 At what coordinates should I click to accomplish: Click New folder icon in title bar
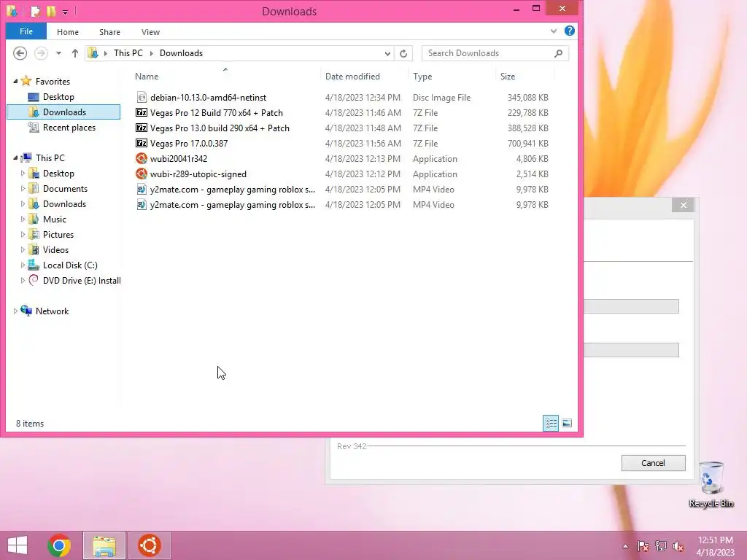(x=50, y=11)
